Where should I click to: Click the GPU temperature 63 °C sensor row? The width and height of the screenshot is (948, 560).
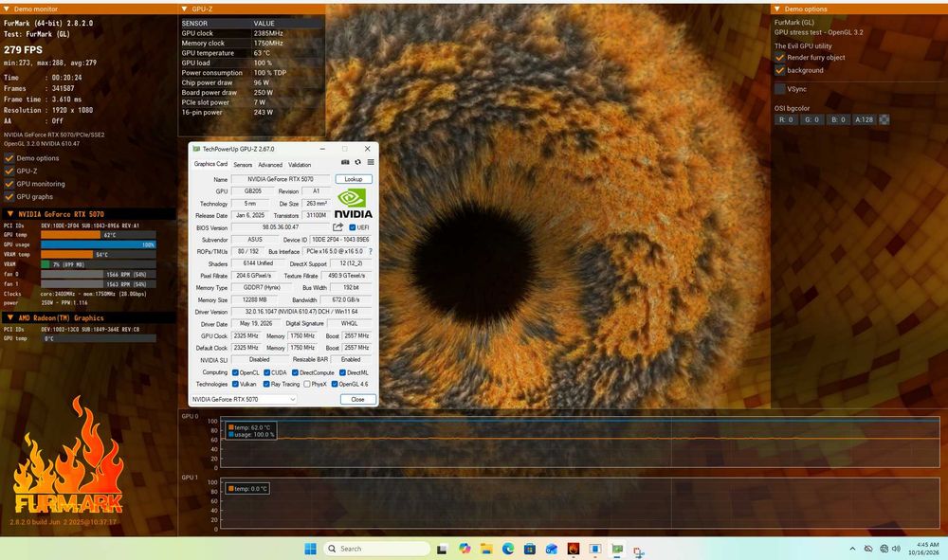(x=251, y=53)
